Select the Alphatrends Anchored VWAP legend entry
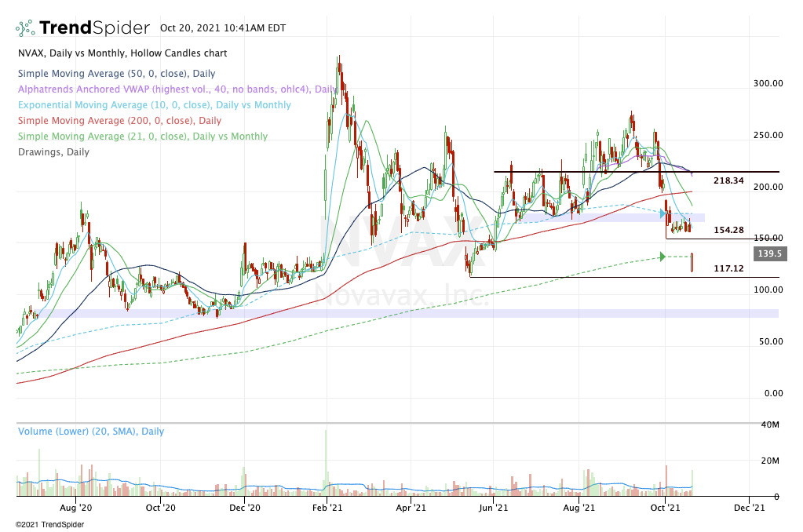This screenshot has height=532, width=803. 165,89
